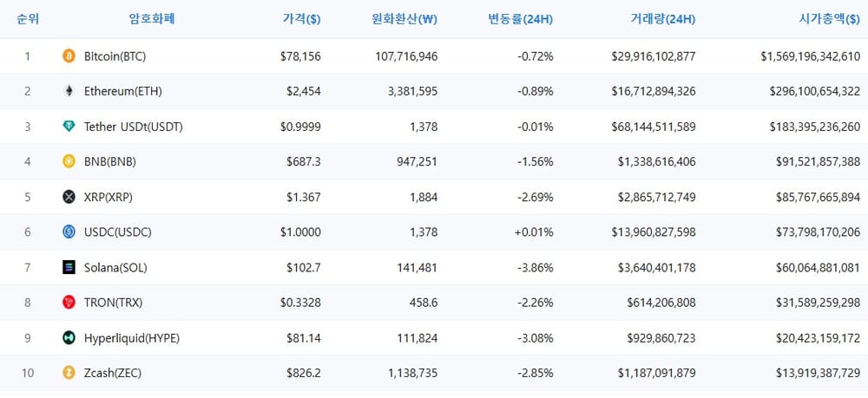Open the Tether USDt(USDT) name link
Screen dimensions: 868x398
[x=134, y=127]
